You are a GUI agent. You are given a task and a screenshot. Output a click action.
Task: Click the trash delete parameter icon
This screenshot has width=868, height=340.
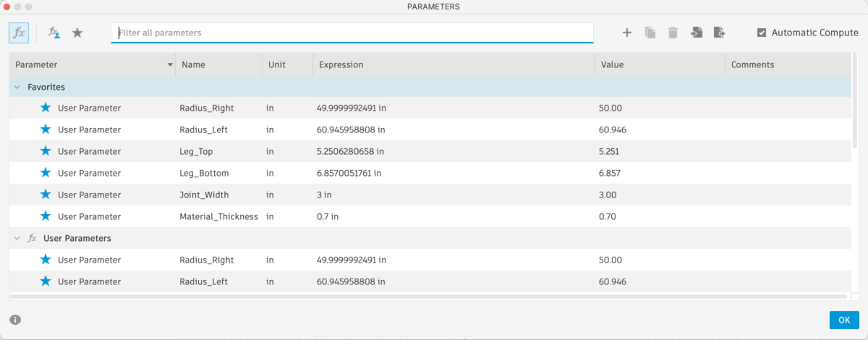pos(673,33)
